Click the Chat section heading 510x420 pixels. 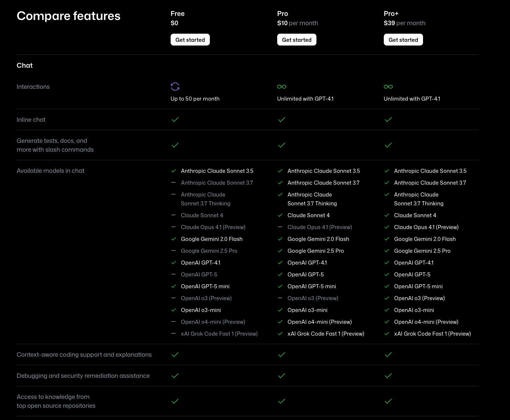25,65
